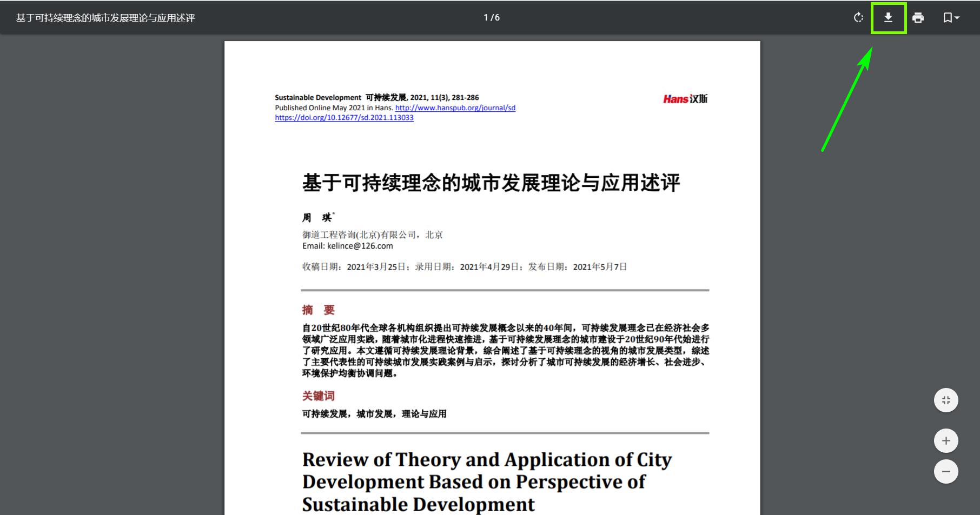
Task: Open the hanspub.org journal link
Action: pos(455,108)
